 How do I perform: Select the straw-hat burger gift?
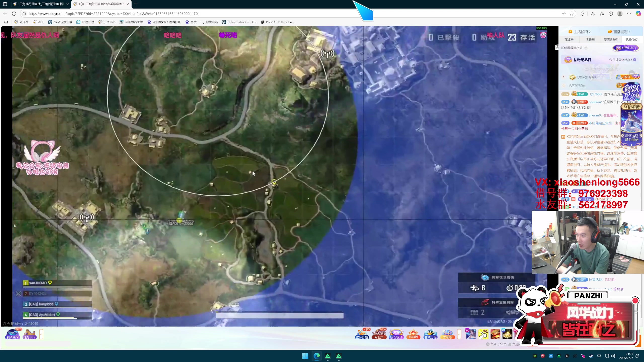pyautogui.click(x=495, y=334)
